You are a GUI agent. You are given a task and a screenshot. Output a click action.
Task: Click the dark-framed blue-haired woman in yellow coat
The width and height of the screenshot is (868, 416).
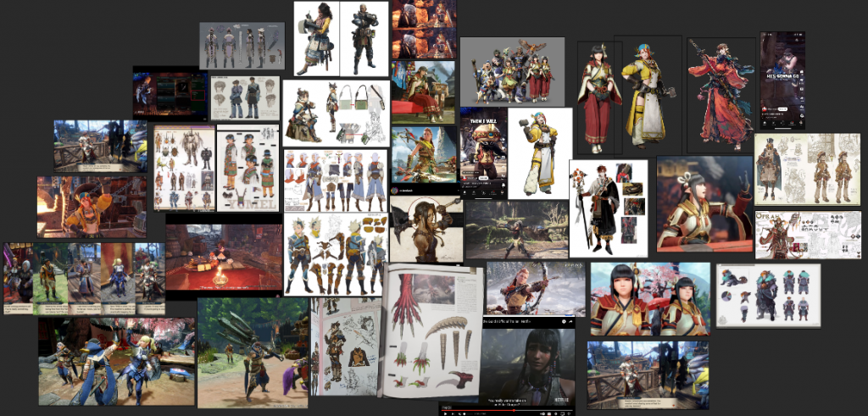pos(648,95)
